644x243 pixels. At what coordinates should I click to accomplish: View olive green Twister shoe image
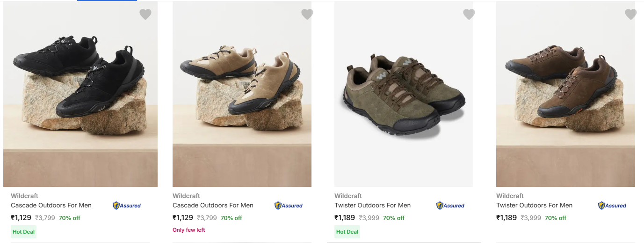pyautogui.click(x=404, y=94)
